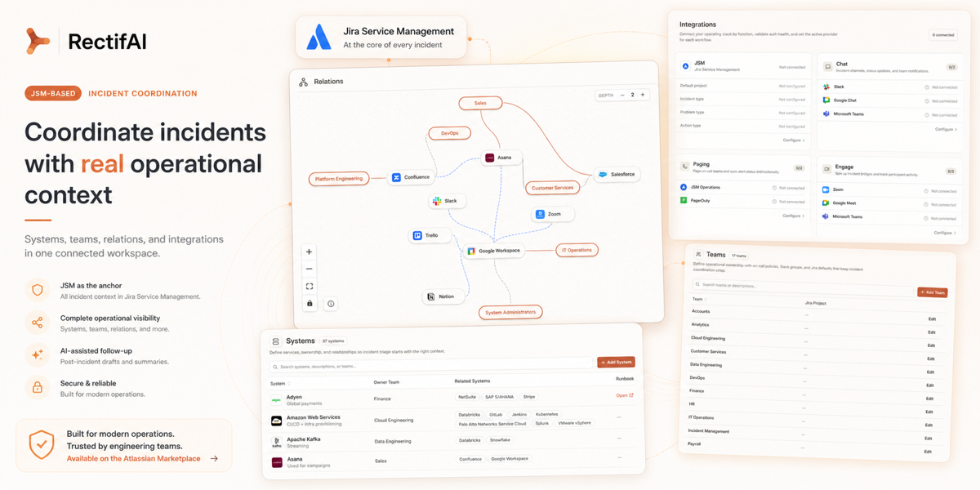This screenshot has width=980, height=490.
Task: Click the Adyen logo in Systems table
Action: pos(276,399)
